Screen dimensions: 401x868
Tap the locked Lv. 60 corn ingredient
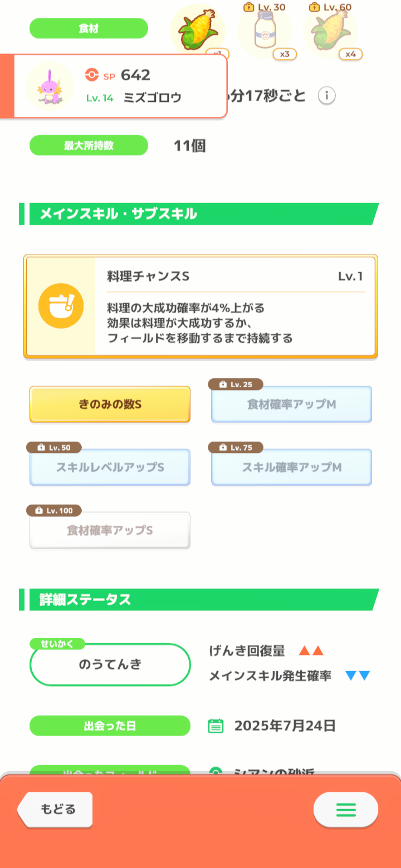pos(330,31)
